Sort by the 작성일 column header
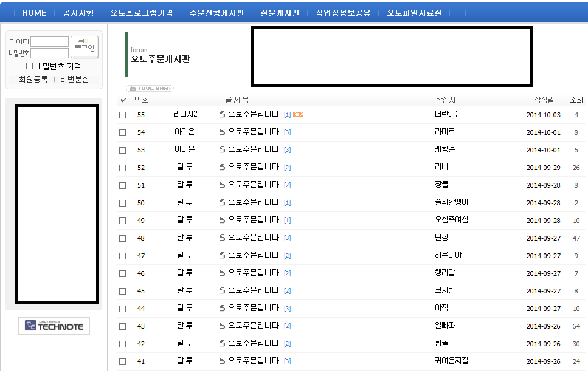The image size is (588, 373). click(544, 100)
